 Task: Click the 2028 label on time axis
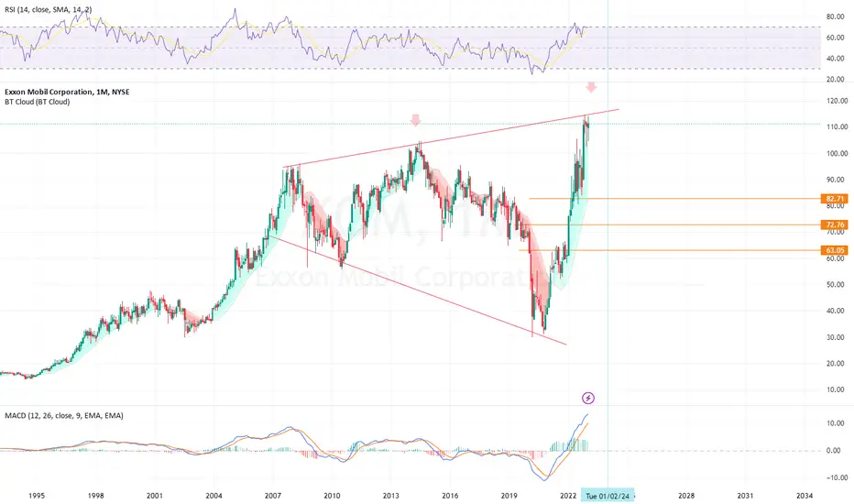point(686,496)
